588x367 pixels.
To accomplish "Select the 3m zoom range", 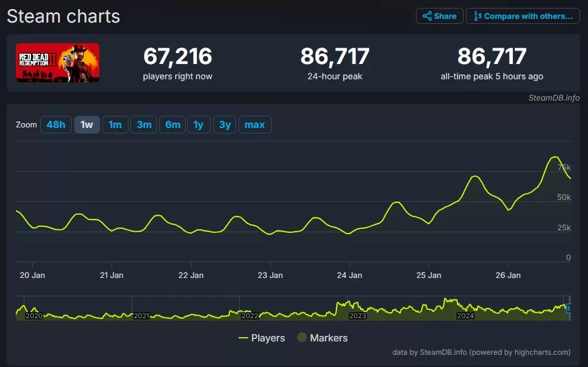I will [143, 124].
